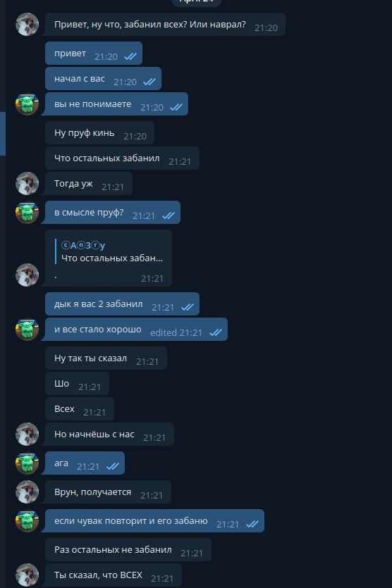This screenshot has height=588, width=392.
Task: Click read checkmarks on 'привет' message
Action: (130, 56)
